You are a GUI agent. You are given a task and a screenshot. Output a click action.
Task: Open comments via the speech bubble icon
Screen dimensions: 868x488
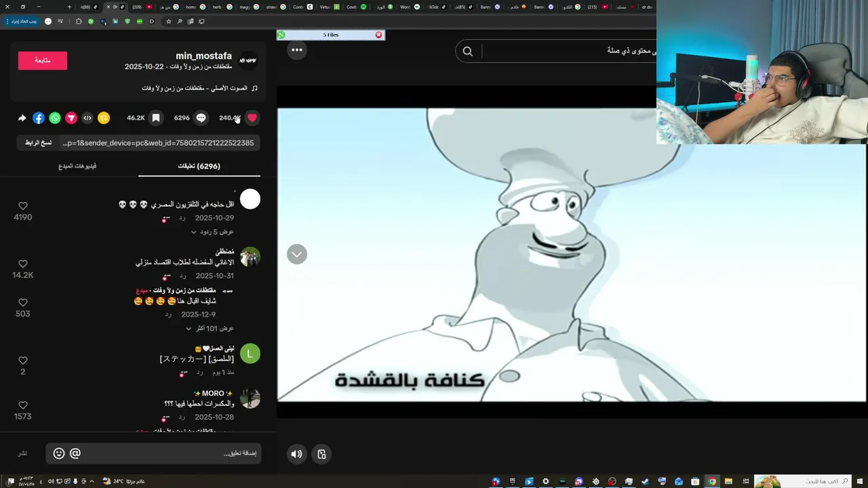[201, 118]
